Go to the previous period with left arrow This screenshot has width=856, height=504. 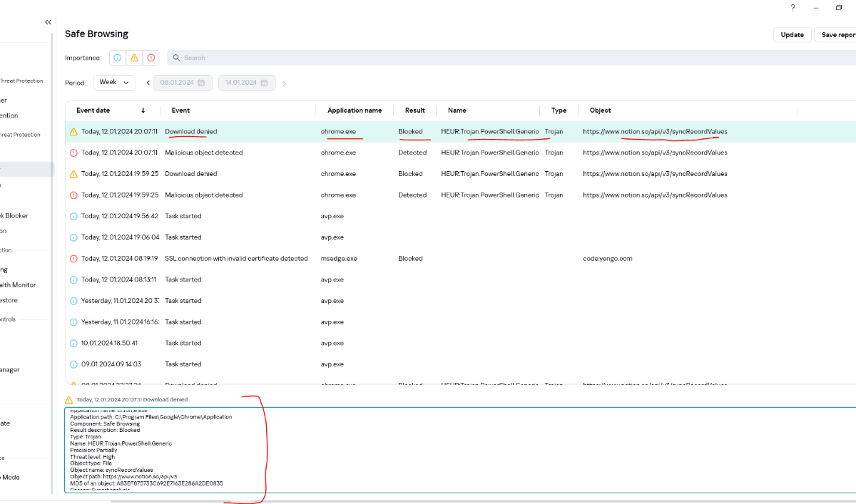click(x=148, y=83)
